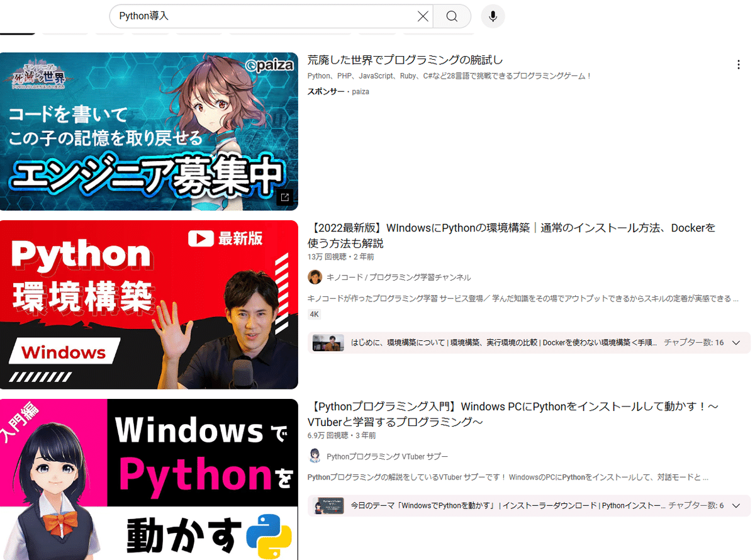755x560 pixels.
Task: Click description Pythonプログラミングの解説をしているVTuber サプーです
Action: [x=508, y=477]
